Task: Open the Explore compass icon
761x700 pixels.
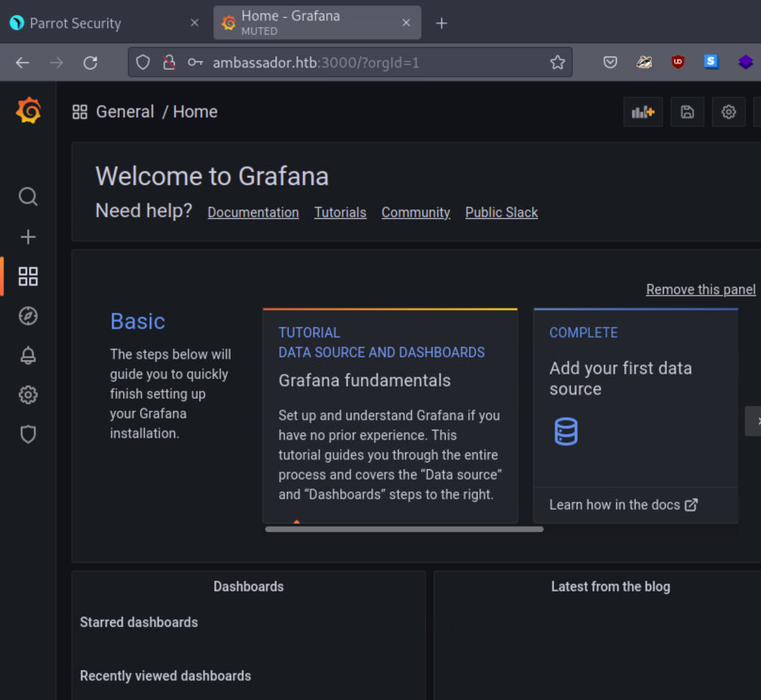Action: (x=28, y=316)
